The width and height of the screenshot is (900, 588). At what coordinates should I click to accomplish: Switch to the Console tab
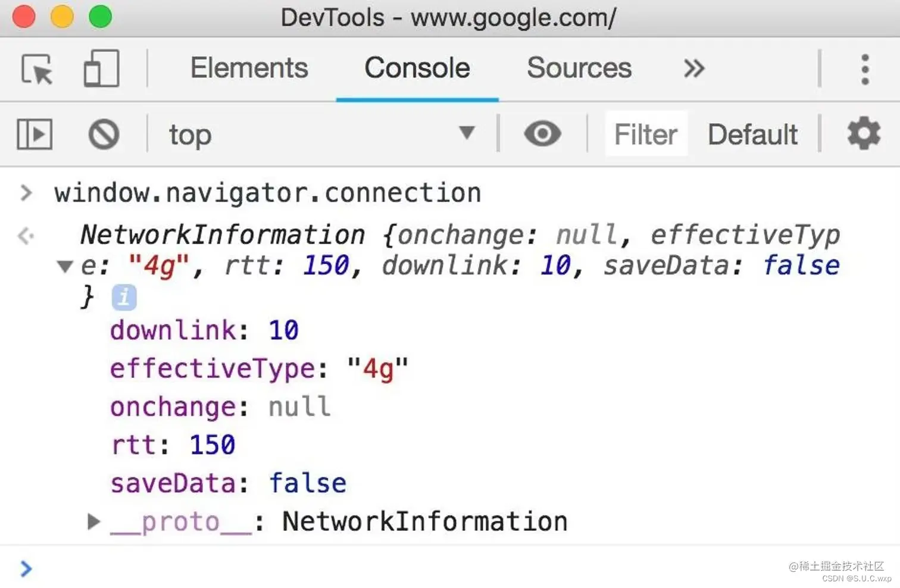click(417, 68)
